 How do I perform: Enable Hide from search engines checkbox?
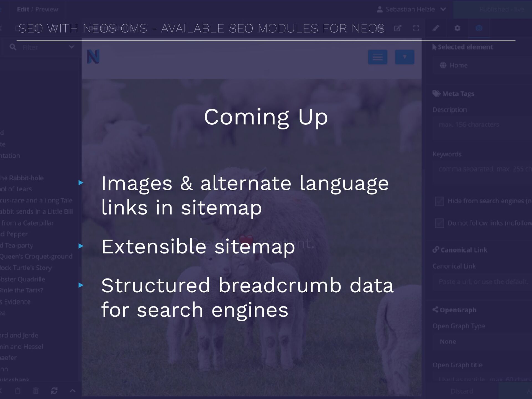439,201
